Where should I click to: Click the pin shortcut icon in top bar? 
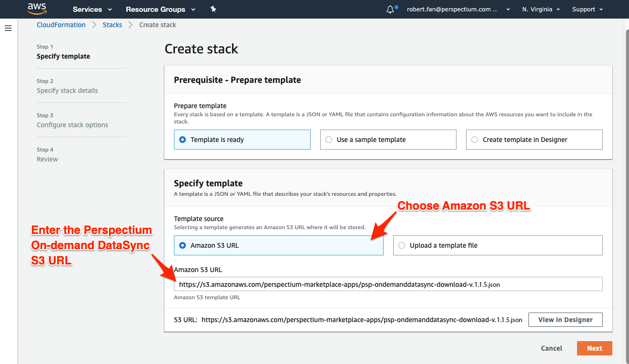point(213,9)
